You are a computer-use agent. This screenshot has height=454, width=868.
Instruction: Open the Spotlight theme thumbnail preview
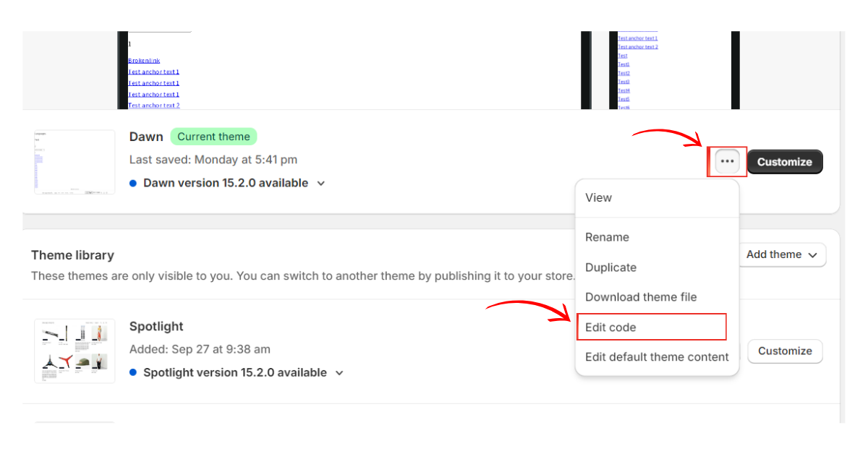pos(75,351)
